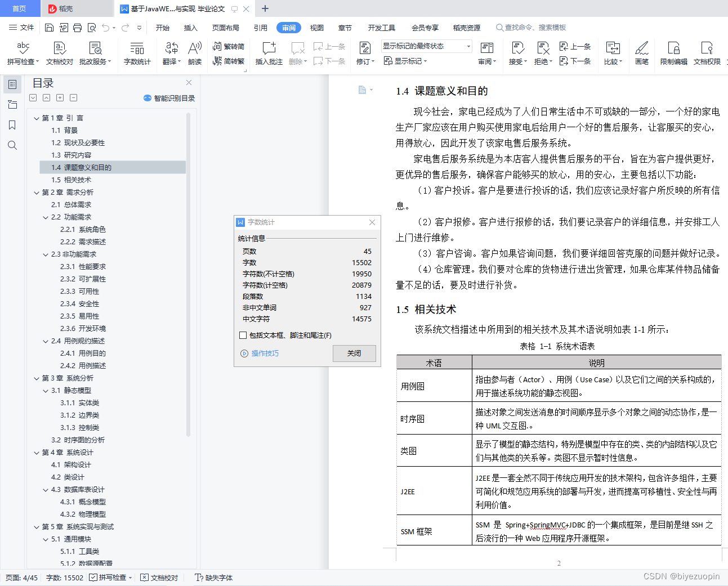Toggle 拼写检查 in the status bar
Image resolution: width=728 pixels, height=586 pixels.
pyautogui.click(x=110, y=577)
